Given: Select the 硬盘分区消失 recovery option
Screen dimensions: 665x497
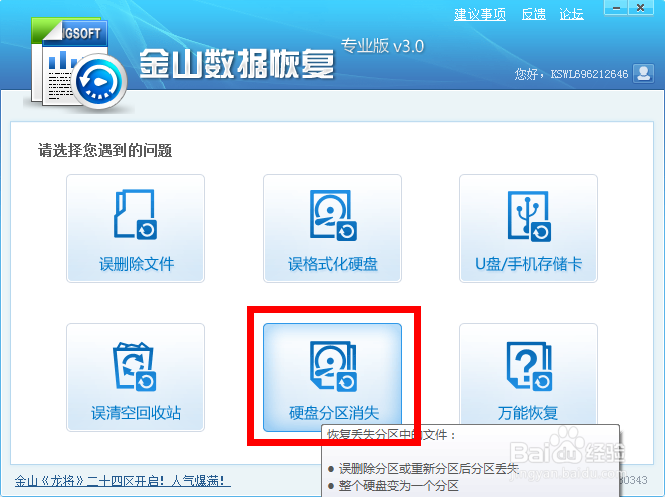Looking at the screenshot, I should tap(332, 377).
